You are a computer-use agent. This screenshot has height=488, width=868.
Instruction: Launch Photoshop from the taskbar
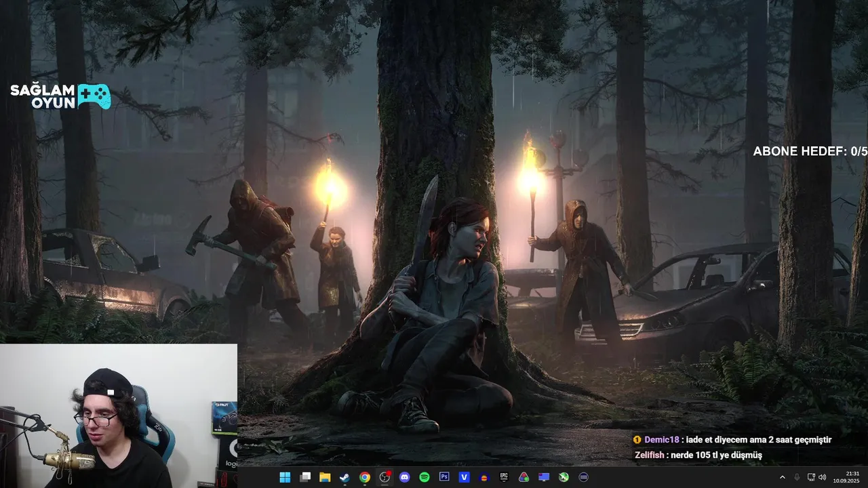coord(444,477)
